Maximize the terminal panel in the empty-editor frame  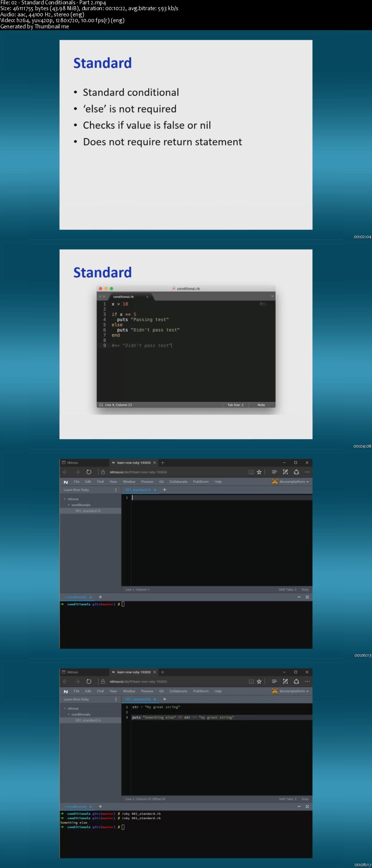(307, 597)
